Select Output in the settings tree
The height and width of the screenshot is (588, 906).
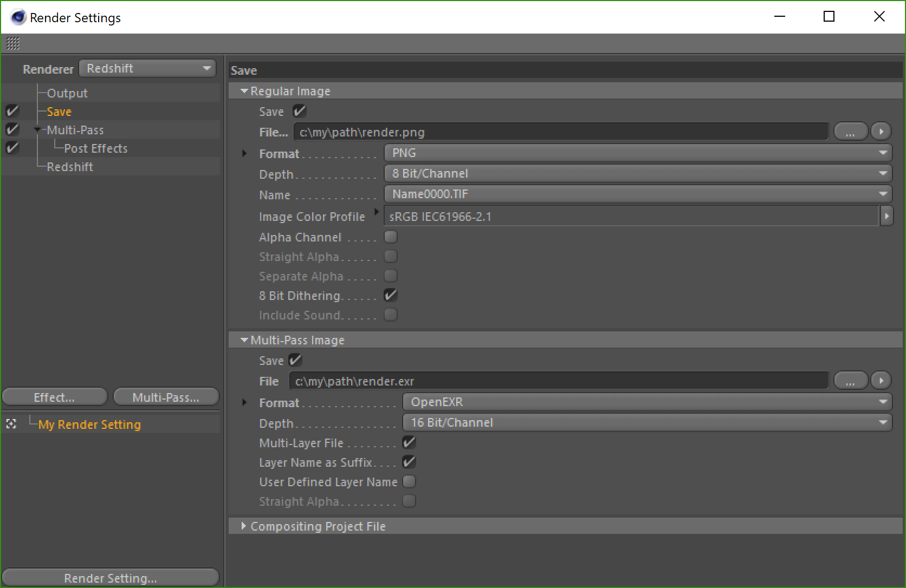[67, 93]
